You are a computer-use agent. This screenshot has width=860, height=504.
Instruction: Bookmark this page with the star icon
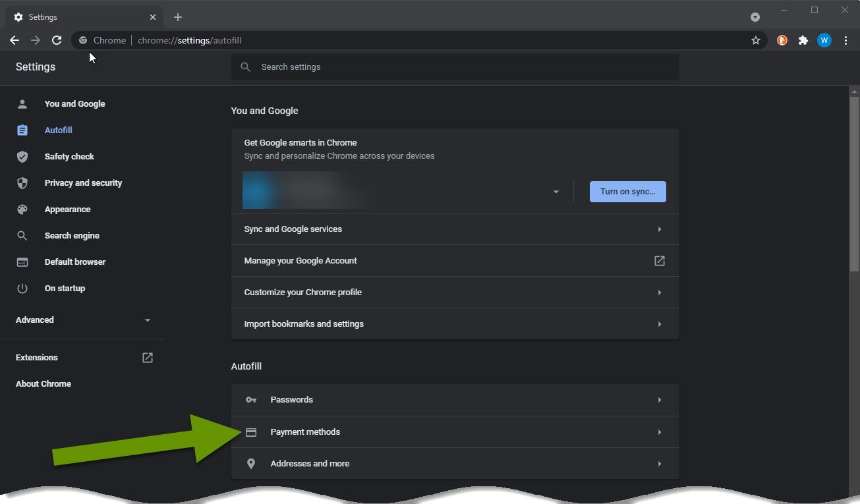[756, 40]
